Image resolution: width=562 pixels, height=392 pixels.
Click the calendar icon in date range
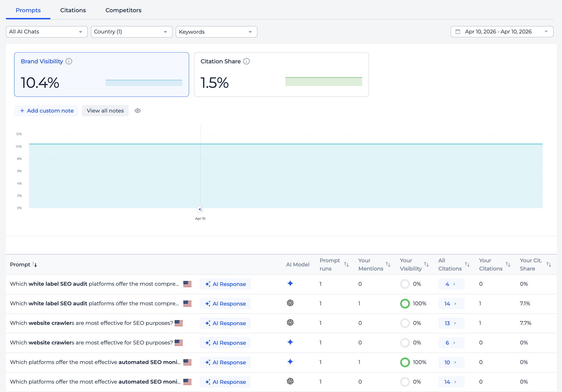coord(458,32)
